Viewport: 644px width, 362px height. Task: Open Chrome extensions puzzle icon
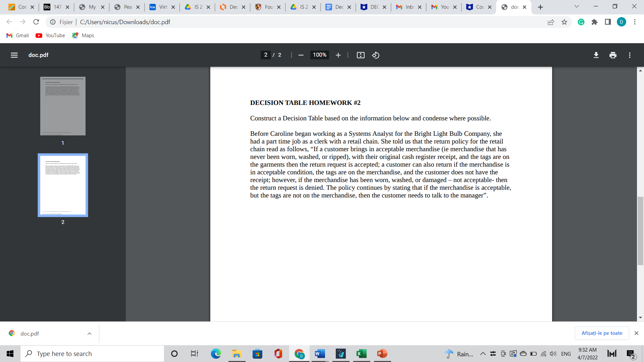[594, 22]
